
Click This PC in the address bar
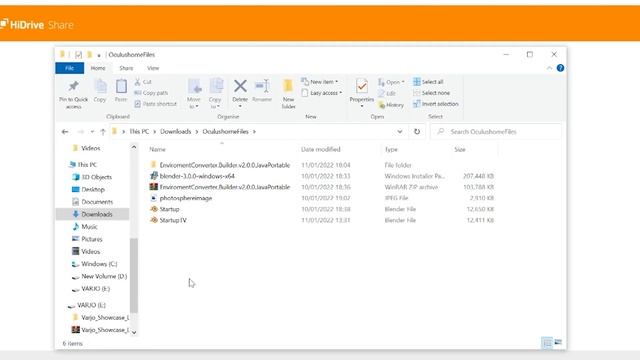[x=139, y=131]
